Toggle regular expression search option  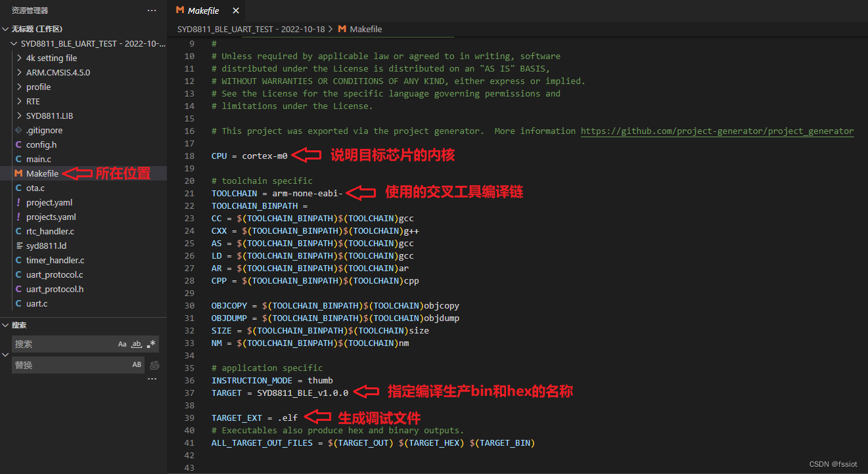tap(151, 344)
